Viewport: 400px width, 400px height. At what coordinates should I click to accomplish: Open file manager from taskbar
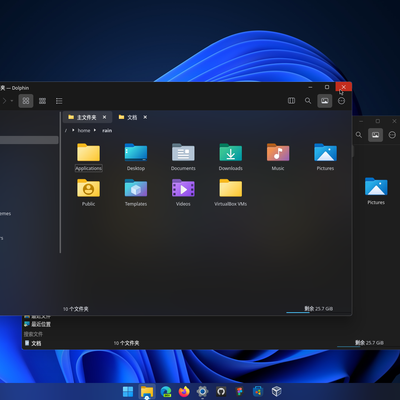147,391
